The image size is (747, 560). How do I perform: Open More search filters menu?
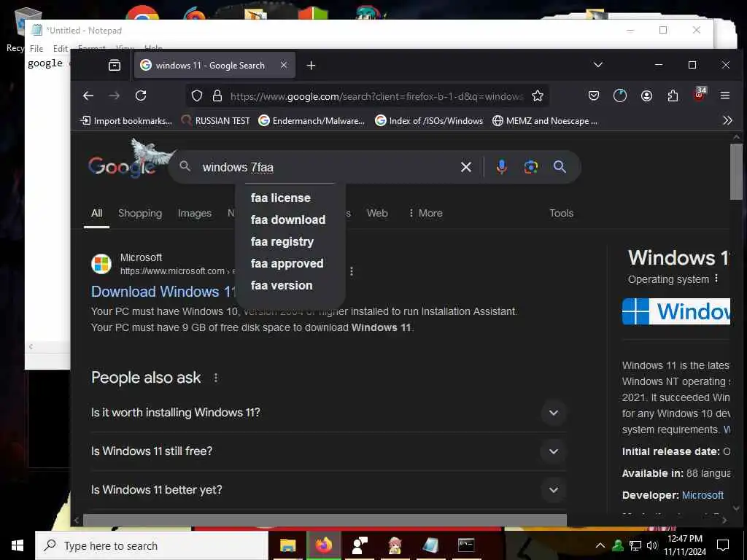coord(425,214)
